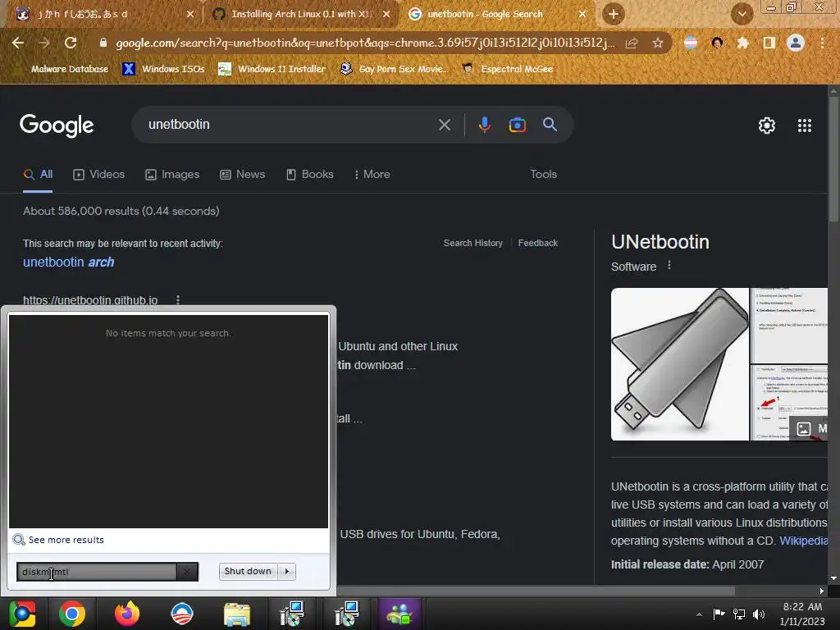Click the vertical scrollbar down arrow

point(833,578)
